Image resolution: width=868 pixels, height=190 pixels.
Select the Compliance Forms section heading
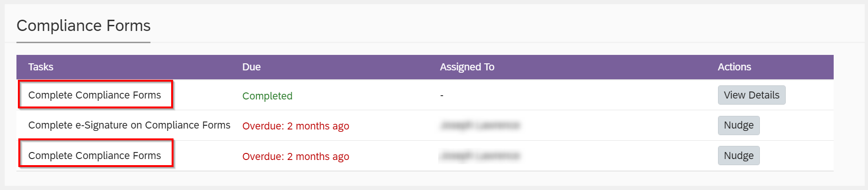(x=84, y=25)
